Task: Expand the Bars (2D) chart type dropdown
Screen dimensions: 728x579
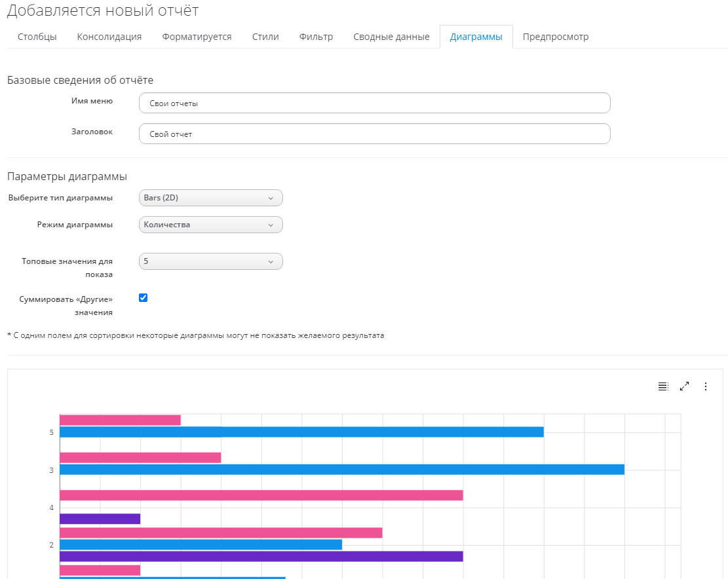Action: pos(210,198)
